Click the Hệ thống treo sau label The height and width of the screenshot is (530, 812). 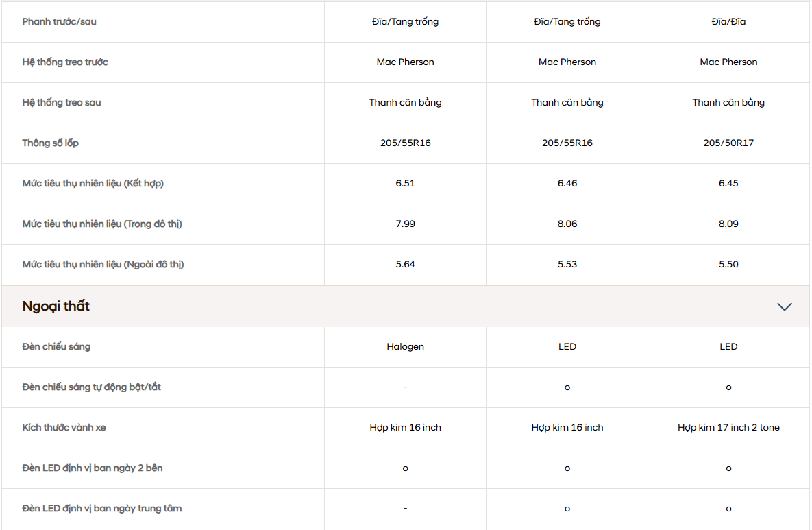point(62,103)
